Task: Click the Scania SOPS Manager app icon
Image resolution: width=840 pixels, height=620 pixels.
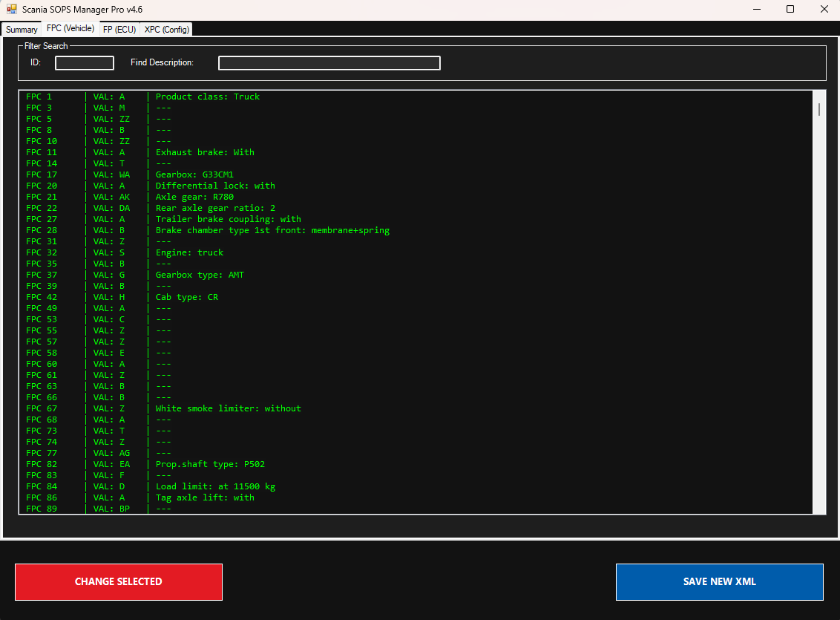Action: coord(12,10)
